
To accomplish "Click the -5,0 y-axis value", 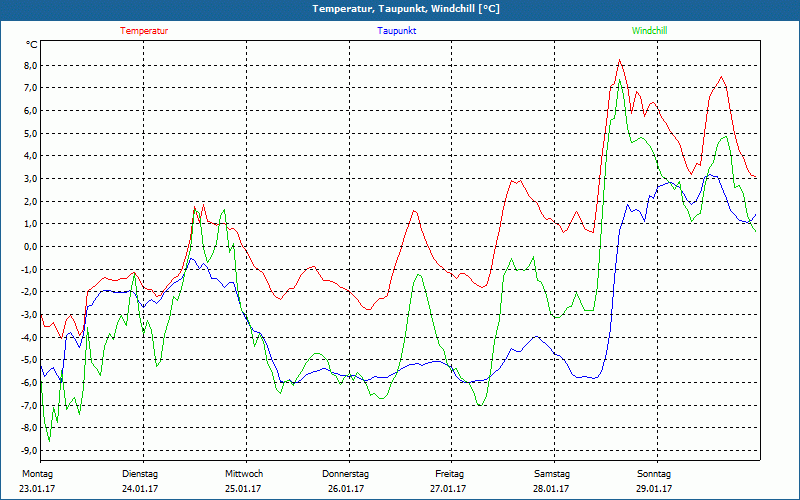I will (x=30, y=360).
